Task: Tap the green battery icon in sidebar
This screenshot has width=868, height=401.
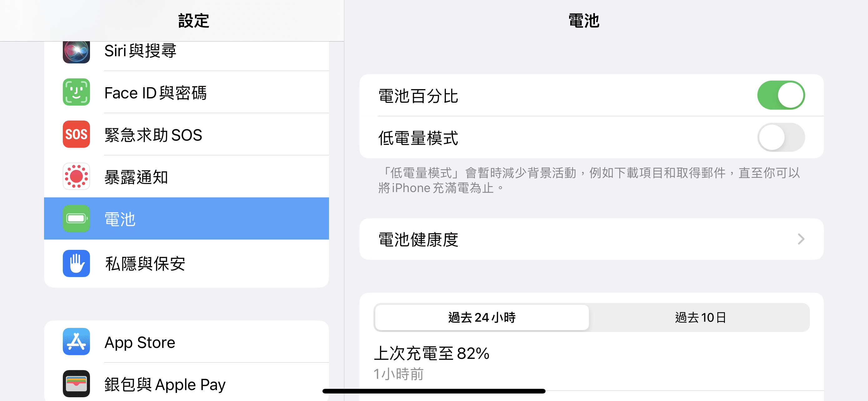Action: 76,219
